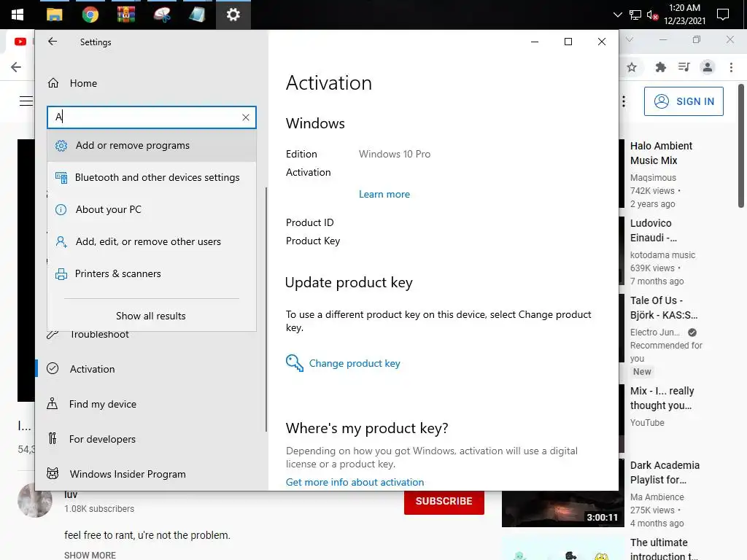Open 'The ultimate introduction' video title
The image size is (747, 560).
click(664, 549)
